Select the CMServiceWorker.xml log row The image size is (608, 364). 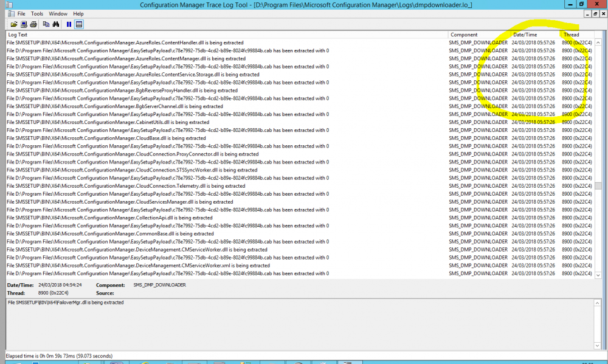click(299, 266)
